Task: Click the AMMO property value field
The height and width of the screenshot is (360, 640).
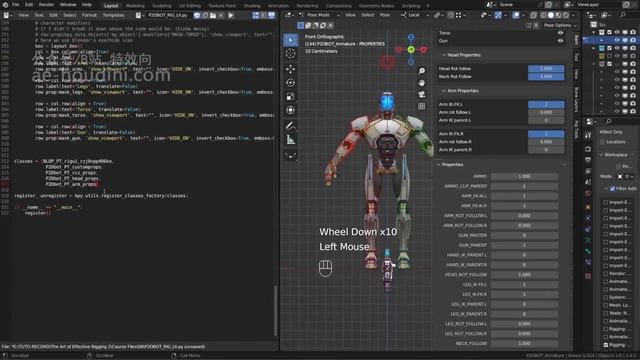Action: (524, 176)
